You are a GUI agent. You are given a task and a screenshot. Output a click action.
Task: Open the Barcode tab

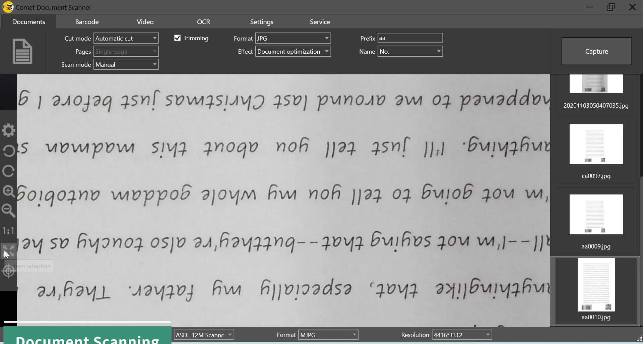87,22
